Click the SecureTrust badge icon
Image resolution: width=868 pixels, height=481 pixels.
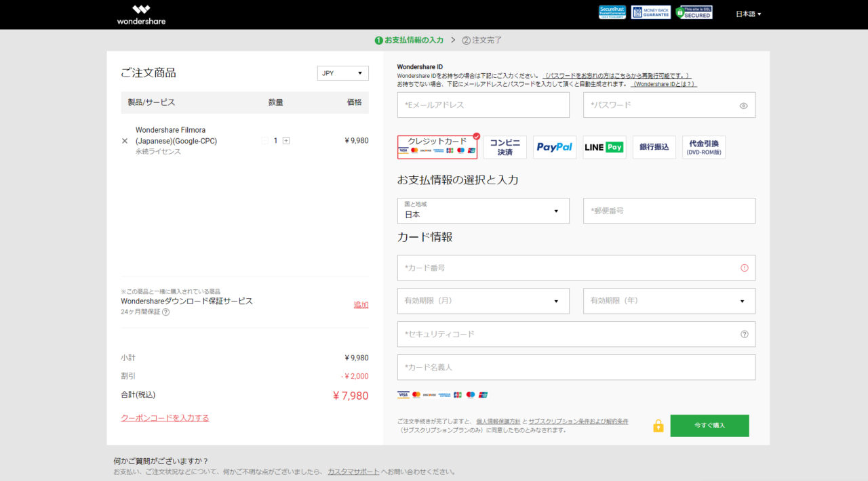pos(612,12)
